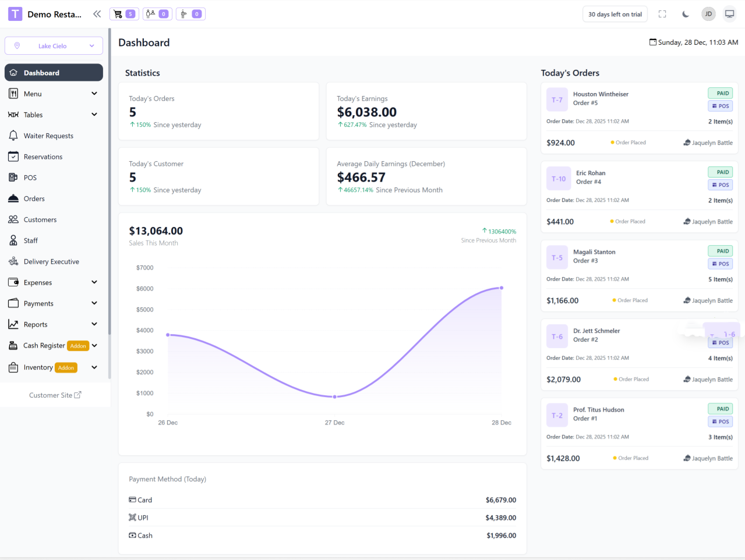
Task: Open the Lake Cielo branch dropdown
Action: [x=54, y=46]
